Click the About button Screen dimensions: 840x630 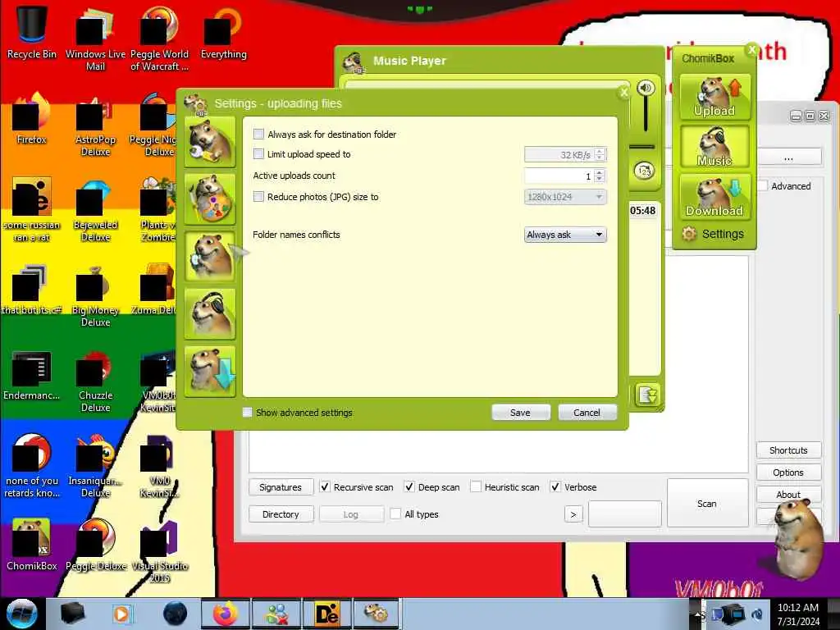788,495
